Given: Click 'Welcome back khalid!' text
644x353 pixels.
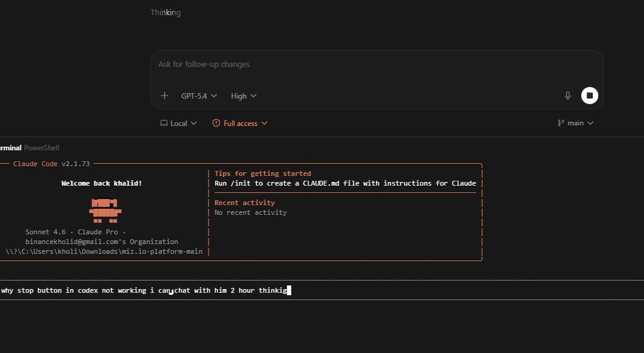Looking at the screenshot, I should click(x=102, y=183).
